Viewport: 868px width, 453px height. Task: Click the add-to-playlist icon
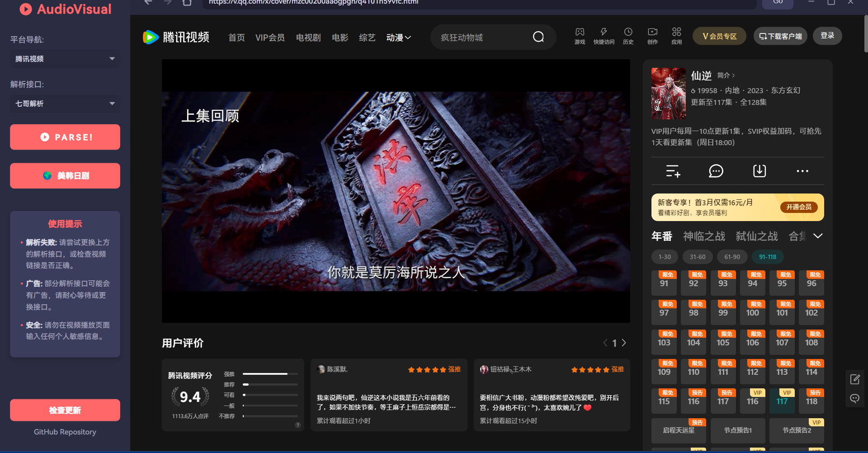coord(673,171)
